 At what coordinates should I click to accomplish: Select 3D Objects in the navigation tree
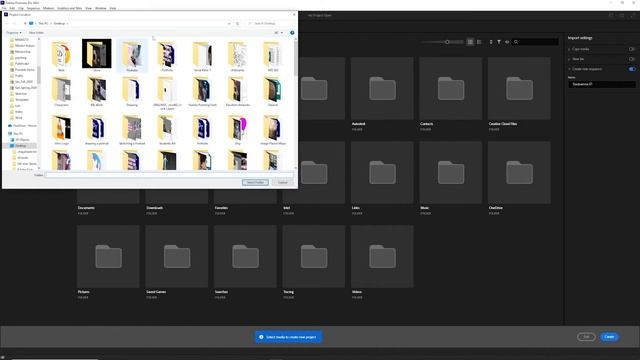coord(22,140)
